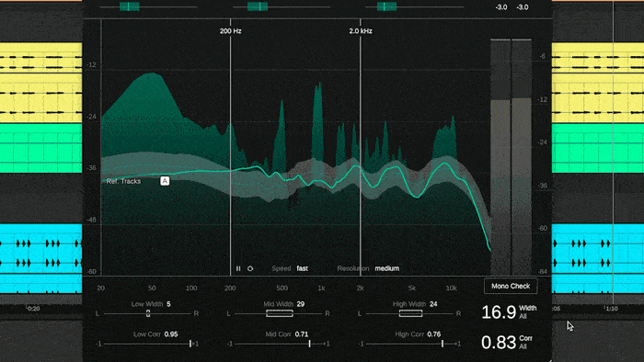This screenshot has width=644, height=362.
Task: Click the third green top-bar slider handle
Action: pos(387,6)
